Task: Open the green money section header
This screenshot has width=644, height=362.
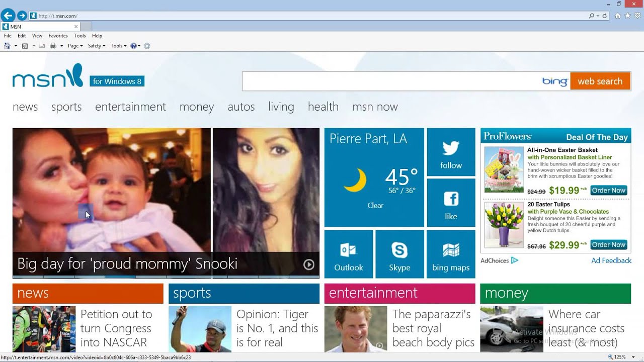Action: coord(555,293)
